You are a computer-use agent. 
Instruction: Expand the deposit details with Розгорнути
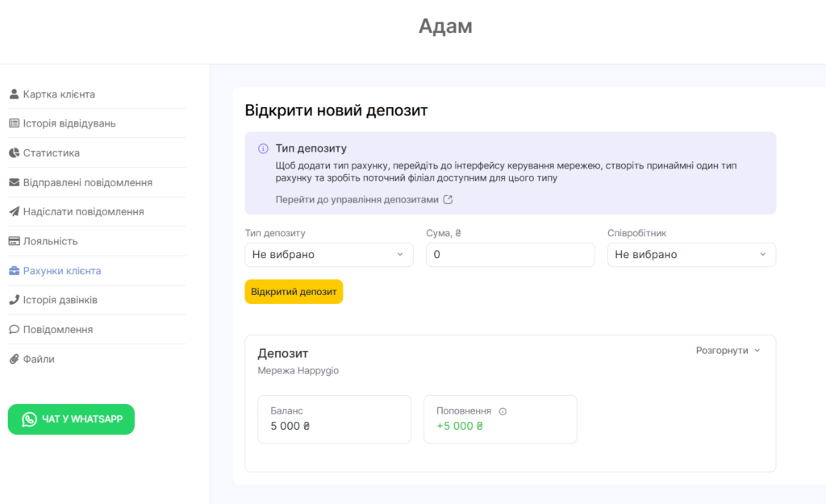pos(728,351)
